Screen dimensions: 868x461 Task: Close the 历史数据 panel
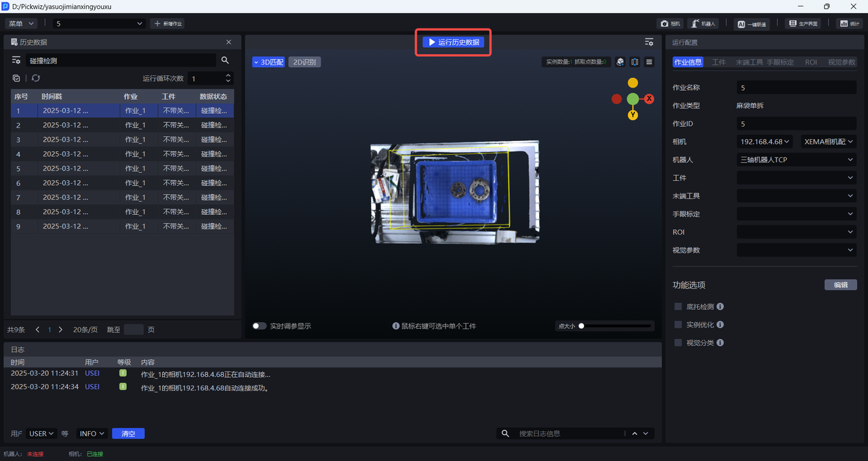point(229,42)
